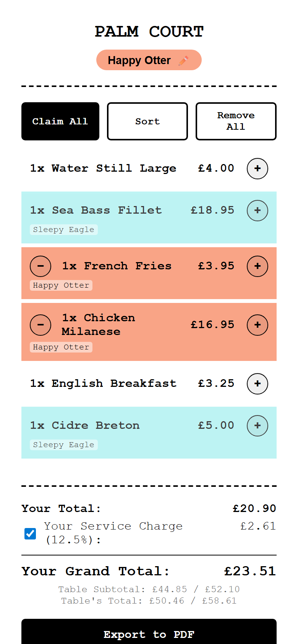The width and height of the screenshot is (298, 644).
Task: Open the Sort options
Action: tap(147, 121)
